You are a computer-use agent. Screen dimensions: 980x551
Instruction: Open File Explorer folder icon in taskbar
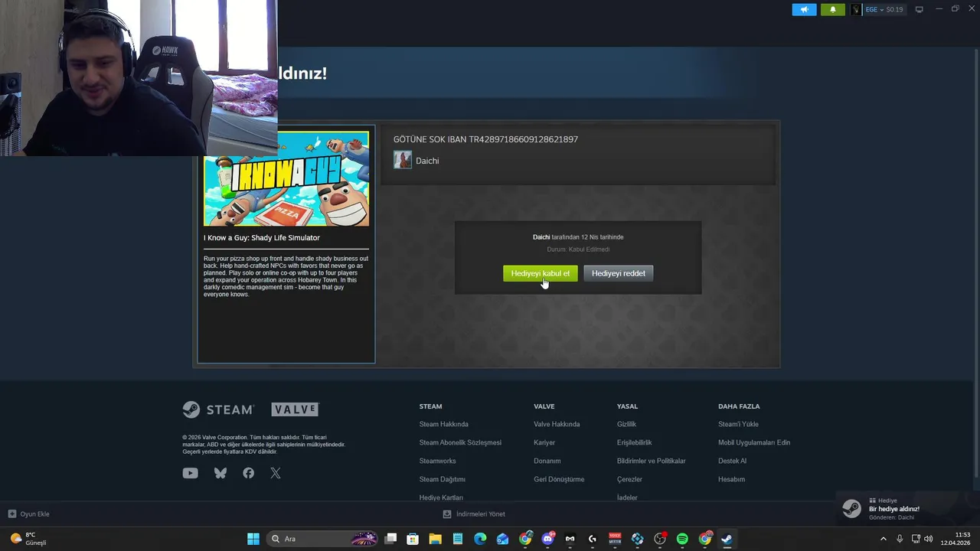[435, 539]
